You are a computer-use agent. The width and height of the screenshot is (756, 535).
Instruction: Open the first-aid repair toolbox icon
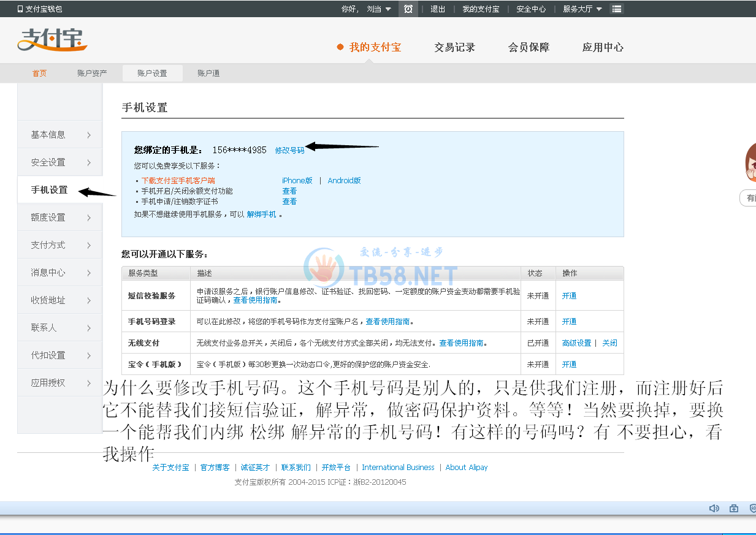click(733, 508)
